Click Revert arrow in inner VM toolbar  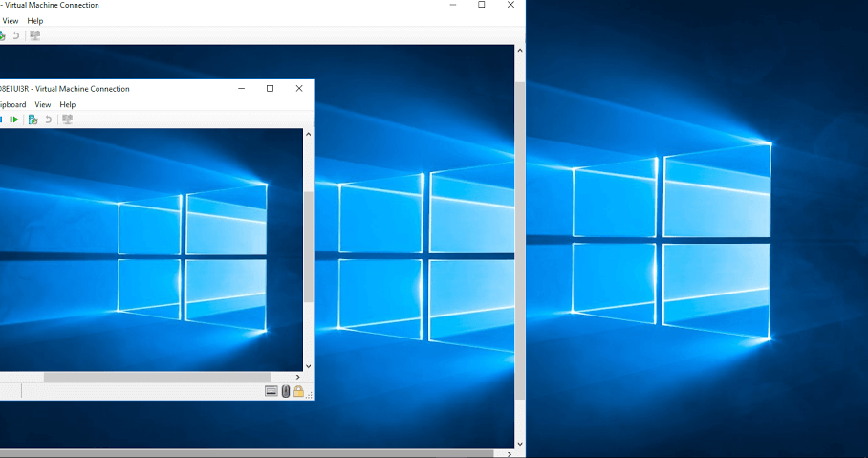click(x=48, y=120)
